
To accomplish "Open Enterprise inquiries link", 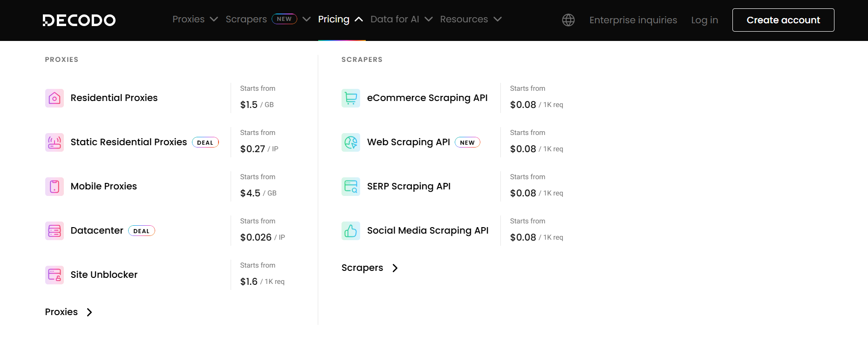I will point(633,20).
